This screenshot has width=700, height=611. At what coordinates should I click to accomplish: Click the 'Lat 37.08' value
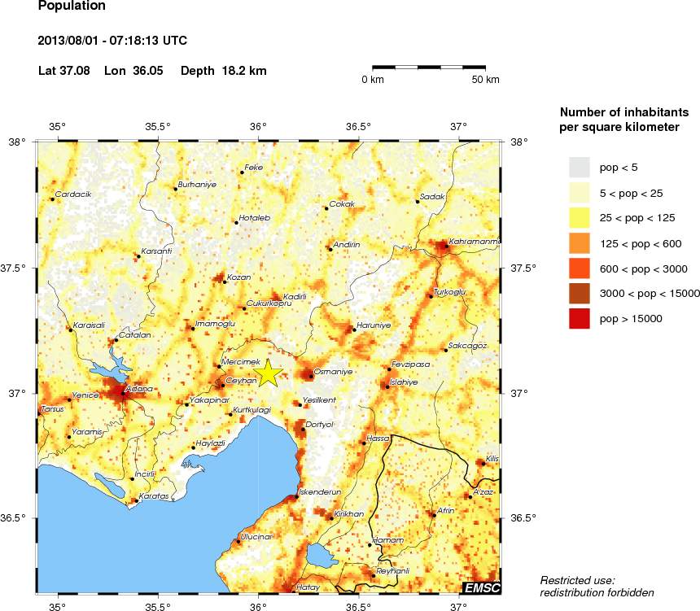pos(64,71)
